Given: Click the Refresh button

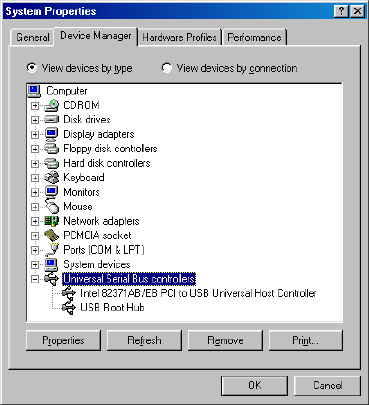Looking at the screenshot, I should coord(144,340).
